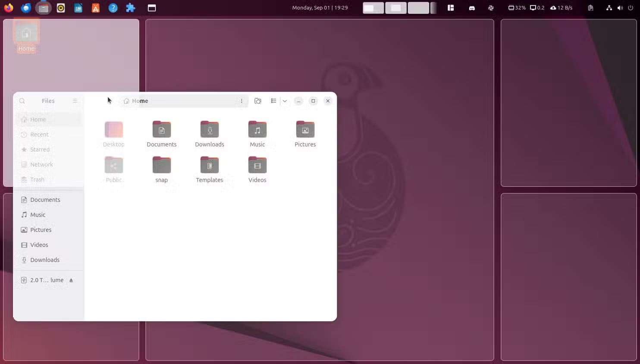Click the folder-search icon in the Files toolbar
Viewport: 640px width, 364px height.
click(258, 100)
